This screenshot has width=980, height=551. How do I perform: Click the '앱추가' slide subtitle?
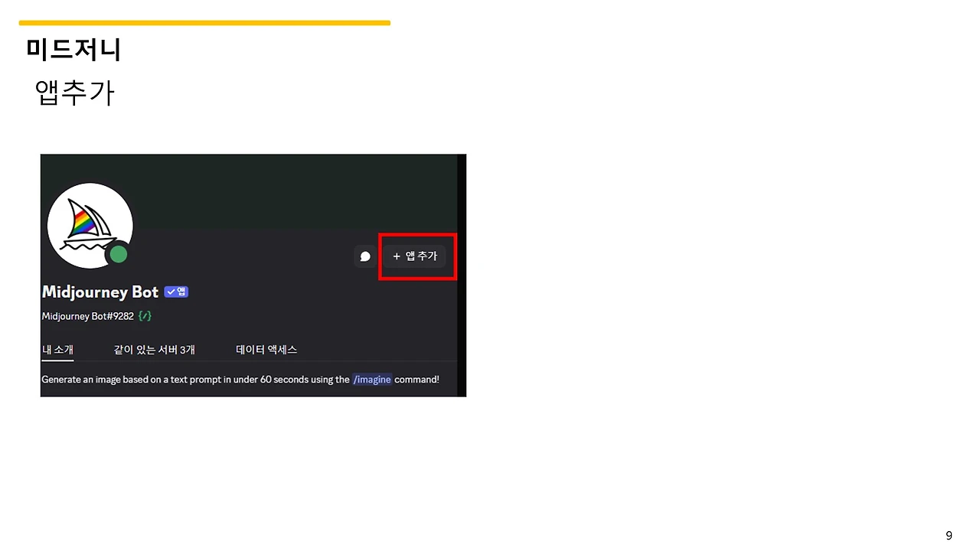(75, 93)
